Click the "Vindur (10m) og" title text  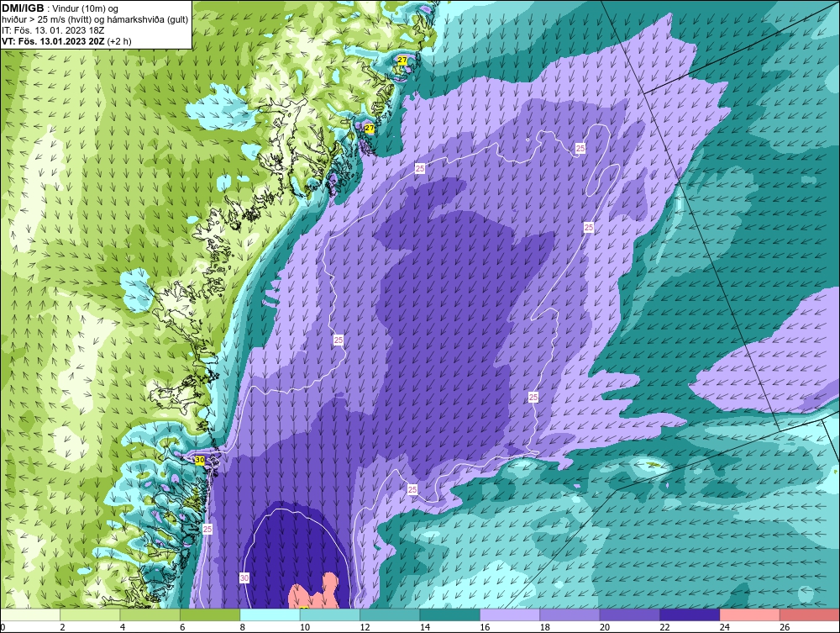coord(86,9)
